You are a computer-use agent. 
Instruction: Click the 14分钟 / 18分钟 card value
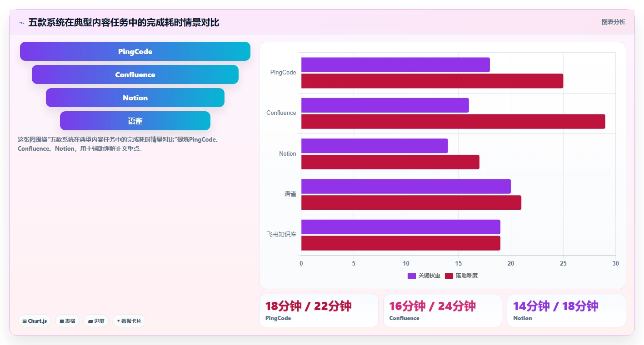point(556,306)
